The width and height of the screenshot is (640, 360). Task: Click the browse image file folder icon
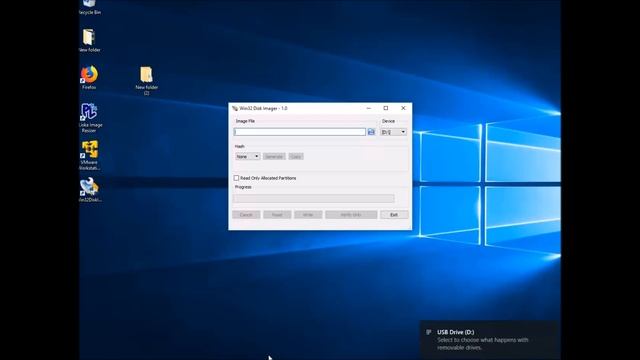click(371, 132)
